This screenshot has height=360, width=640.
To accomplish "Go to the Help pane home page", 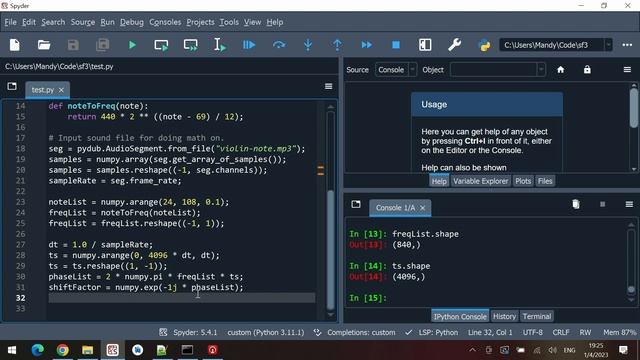I will coord(560,70).
